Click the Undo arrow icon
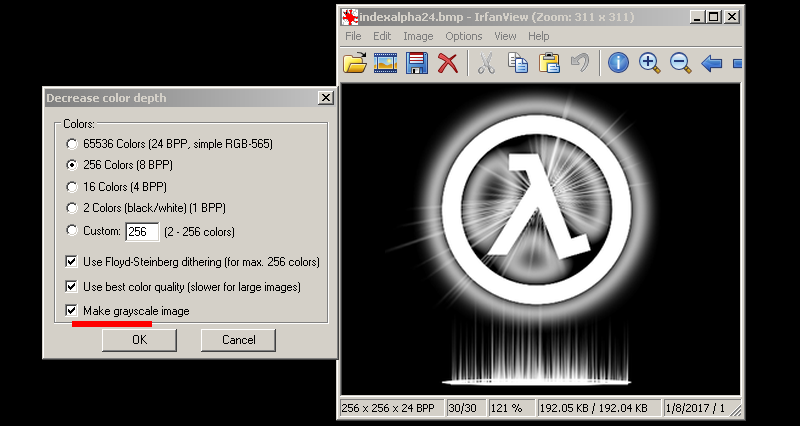 click(x=580, y=63)
